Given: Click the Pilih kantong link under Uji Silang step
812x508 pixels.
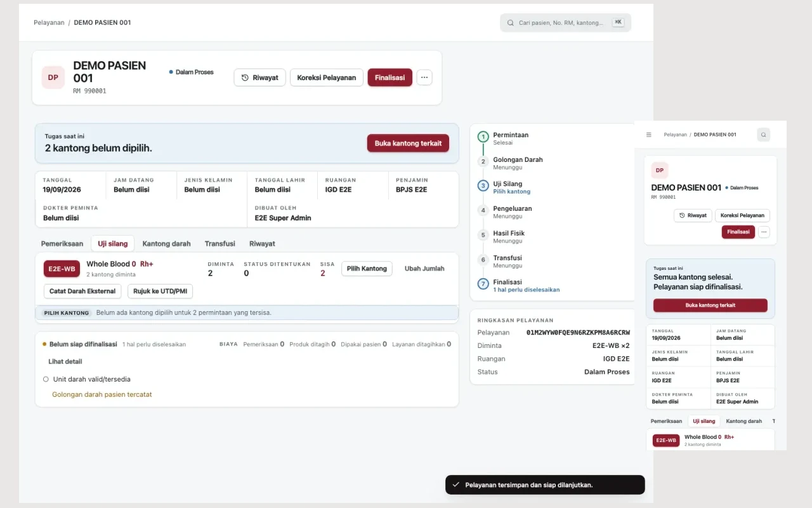Looking at the screenshot, I should click(512, 191).
